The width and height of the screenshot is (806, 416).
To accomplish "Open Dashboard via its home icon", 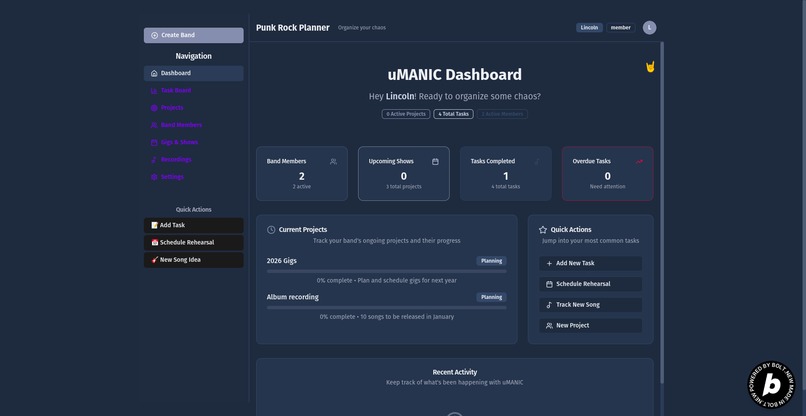I will pyautogui.click(x=154, y=74).
